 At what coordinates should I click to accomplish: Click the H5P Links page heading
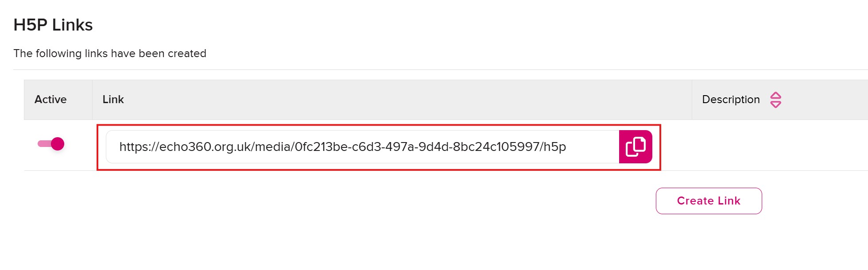coord(53,25)
